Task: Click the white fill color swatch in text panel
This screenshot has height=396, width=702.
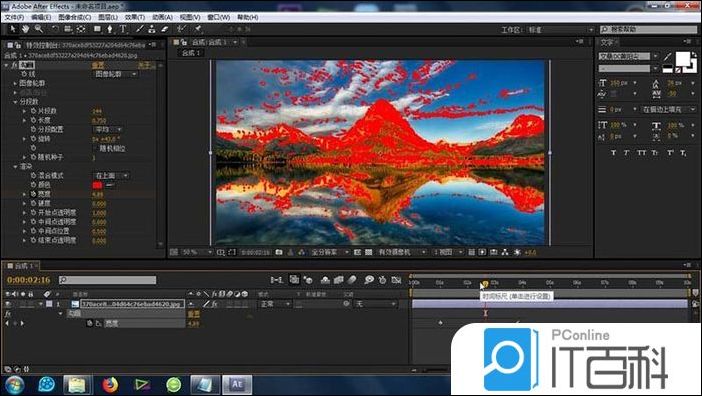Action: pyautogui.click(x=683, y=59)
